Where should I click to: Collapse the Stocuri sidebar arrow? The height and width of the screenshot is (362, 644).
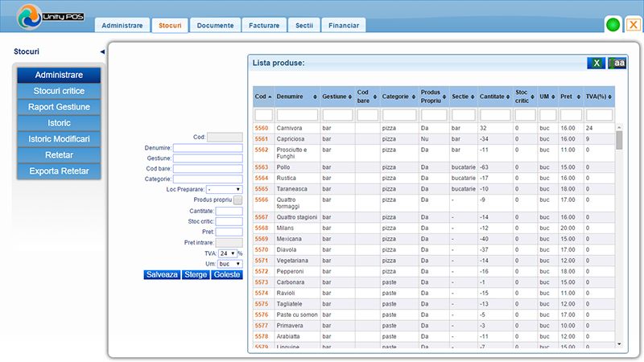pyautogui.click(x=102, y=52)
